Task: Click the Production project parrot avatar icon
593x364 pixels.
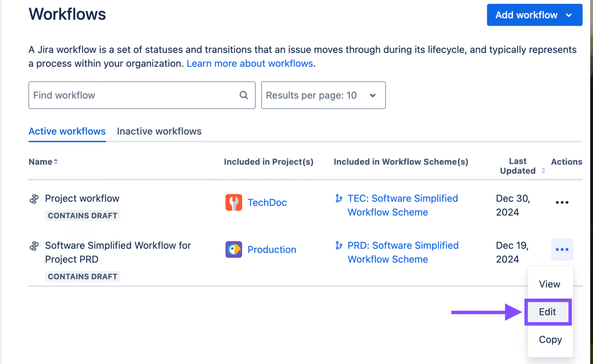Action: pyautogui.click(x=233, y=249)
